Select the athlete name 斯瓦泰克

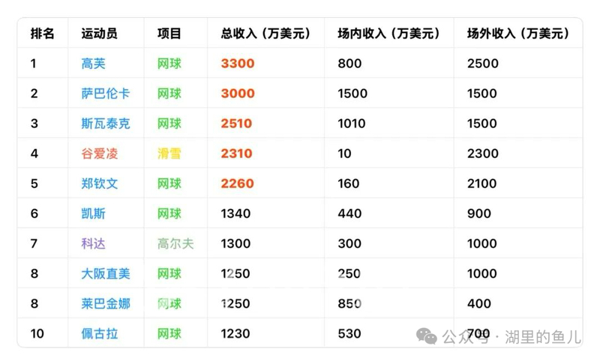pos(106,124)
